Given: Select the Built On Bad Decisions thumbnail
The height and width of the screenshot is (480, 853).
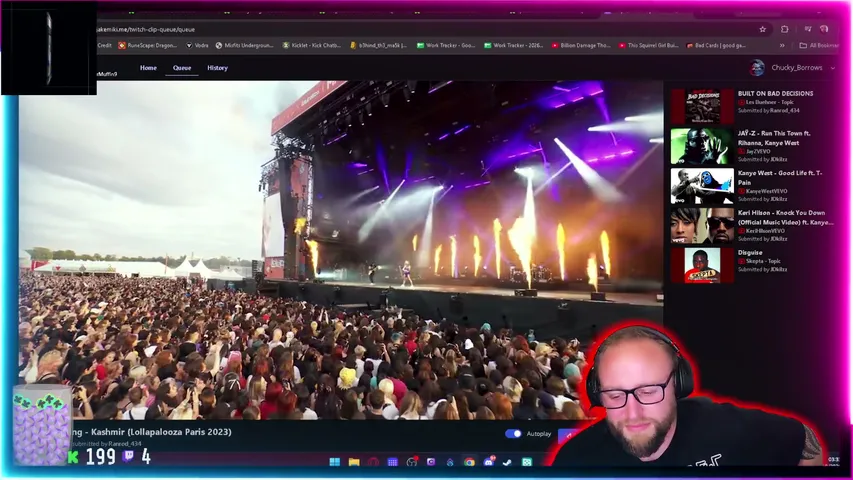Looking at the screenshot, I should [x=702, y=107].
